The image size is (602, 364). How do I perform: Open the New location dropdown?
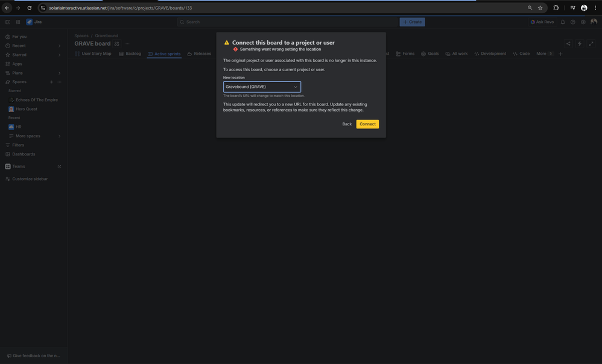click(262, 86)
